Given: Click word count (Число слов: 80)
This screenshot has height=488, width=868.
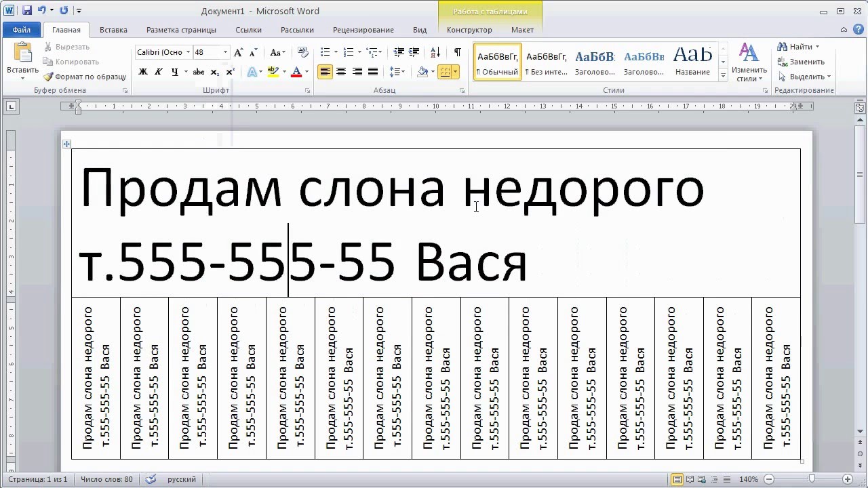Looking at the screenshot, I should click(x=106, y=479).
